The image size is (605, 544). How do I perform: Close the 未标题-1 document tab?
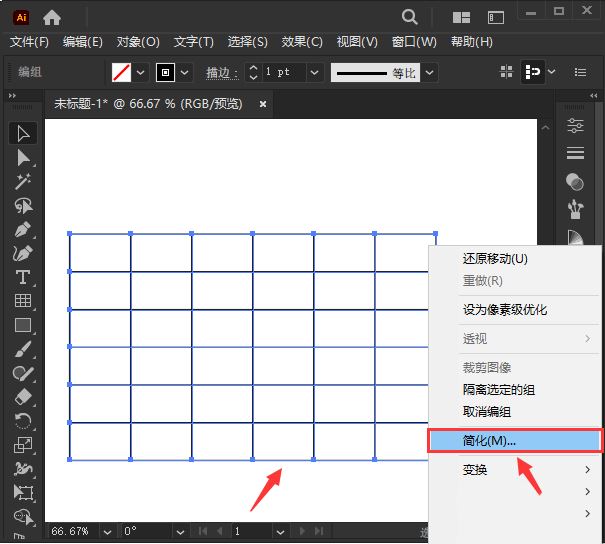pos(263,104)
